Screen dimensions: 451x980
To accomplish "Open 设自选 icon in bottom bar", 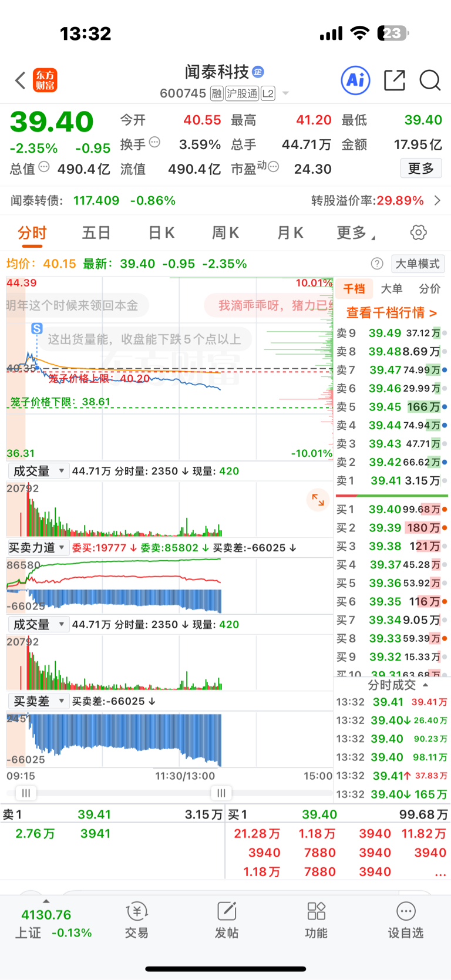I will click(406, 920).
